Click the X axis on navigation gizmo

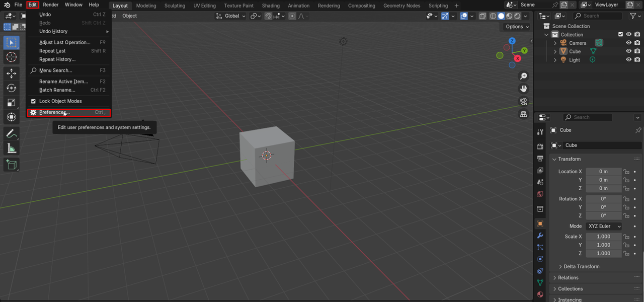coord(517,58)
